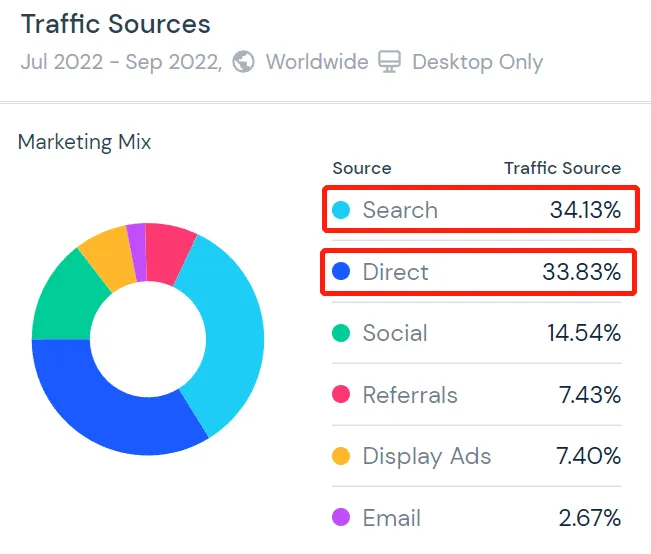The width and height of the screenshot is (651, 554).
Task: Click the green Social legend dot
Action: [341, 333]
